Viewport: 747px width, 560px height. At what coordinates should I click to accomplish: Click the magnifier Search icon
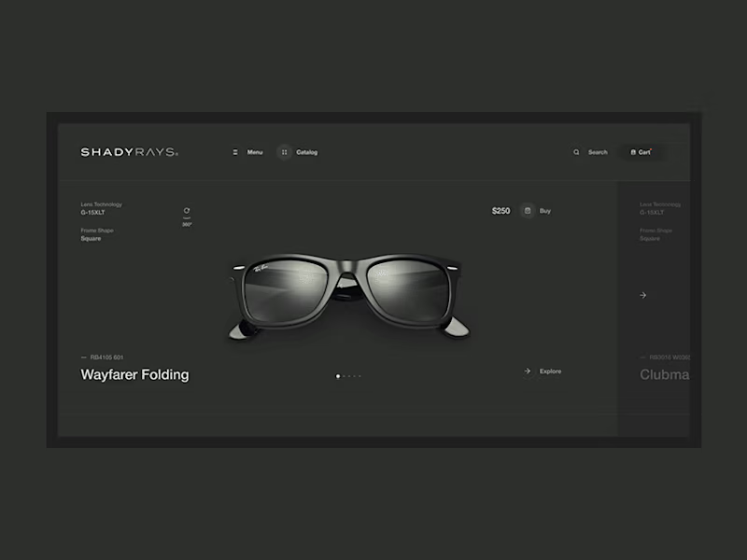(x=576, y=152)
